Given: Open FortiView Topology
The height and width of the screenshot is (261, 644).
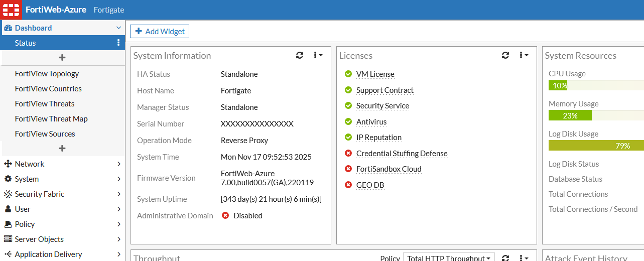Looking at the screenshot, I should [x=47, y=74].
